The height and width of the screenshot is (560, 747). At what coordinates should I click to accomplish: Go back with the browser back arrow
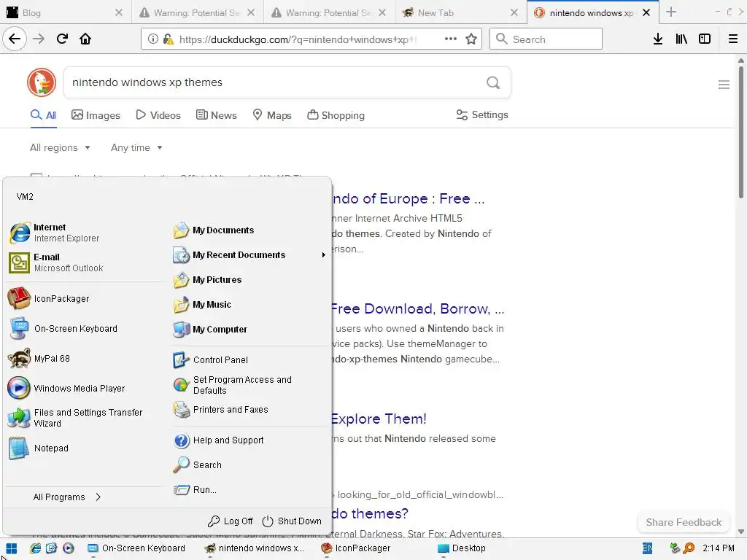pyautogui.click(x=15, y=39)
